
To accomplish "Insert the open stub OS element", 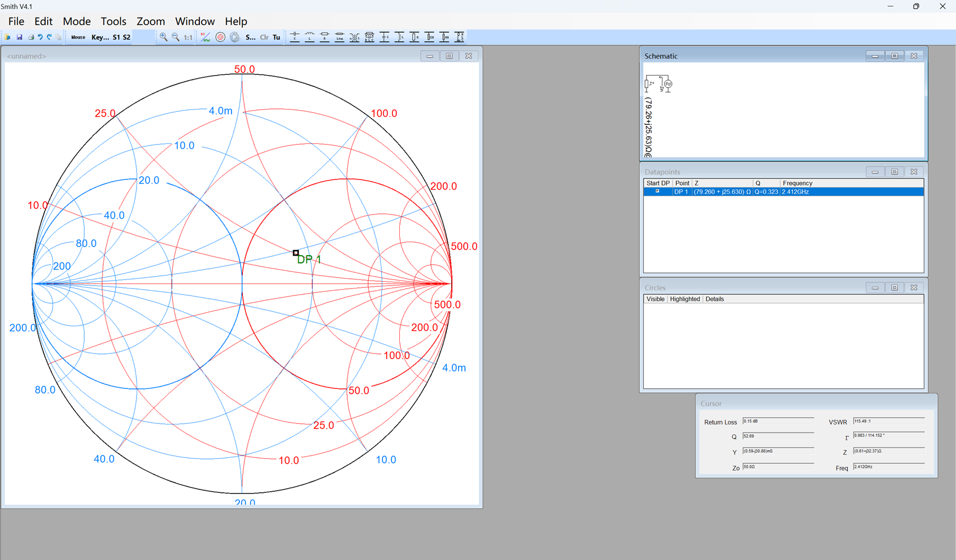I will click(x=430, y=37).
